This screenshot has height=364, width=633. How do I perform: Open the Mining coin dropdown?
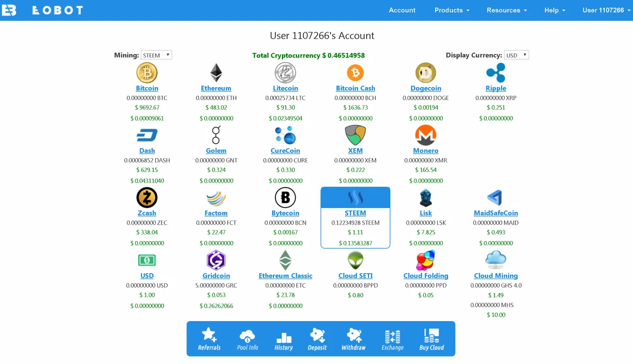click(156, 55)
